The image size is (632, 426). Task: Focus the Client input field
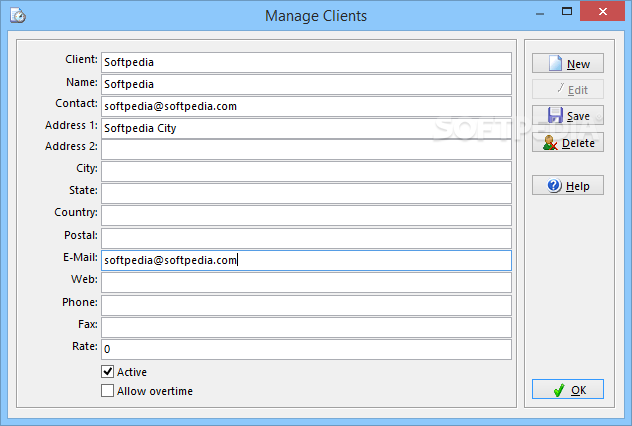coord(306,62)
